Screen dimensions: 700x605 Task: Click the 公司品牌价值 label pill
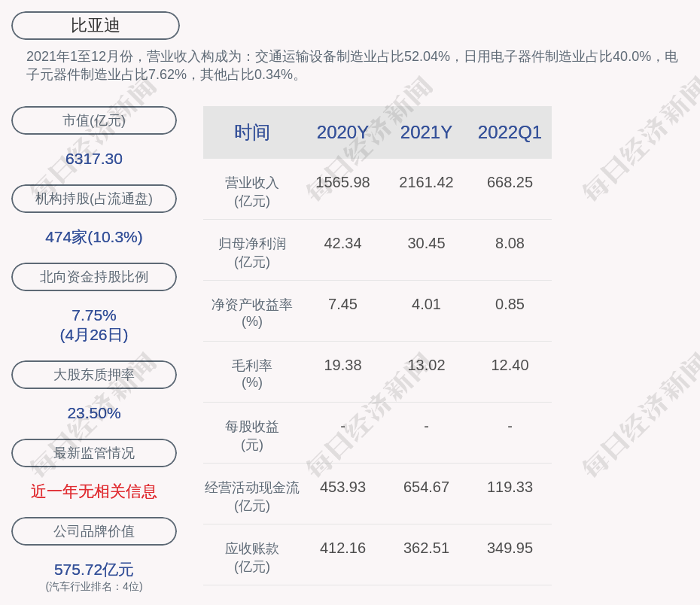(x=94, y=531)
